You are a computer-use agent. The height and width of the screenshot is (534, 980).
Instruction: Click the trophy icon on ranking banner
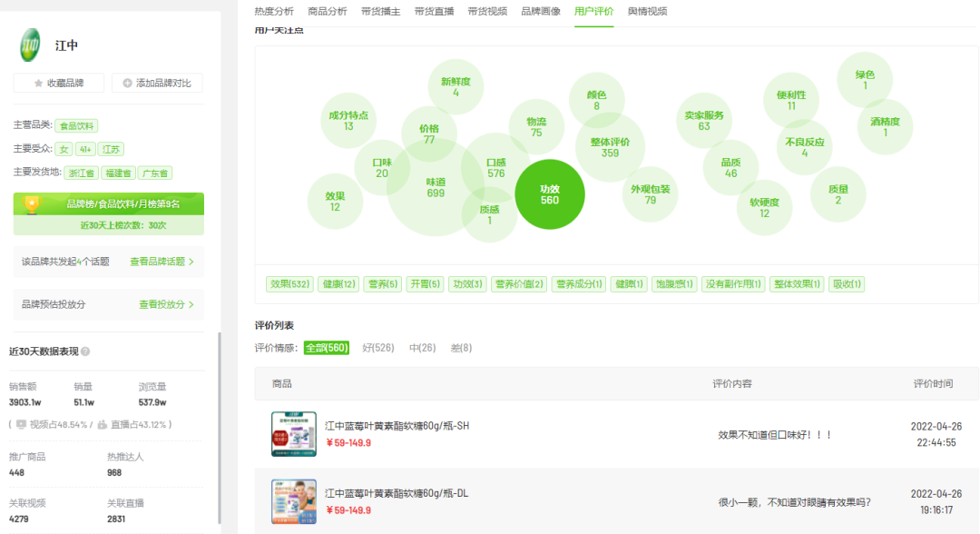pos(31,203)
